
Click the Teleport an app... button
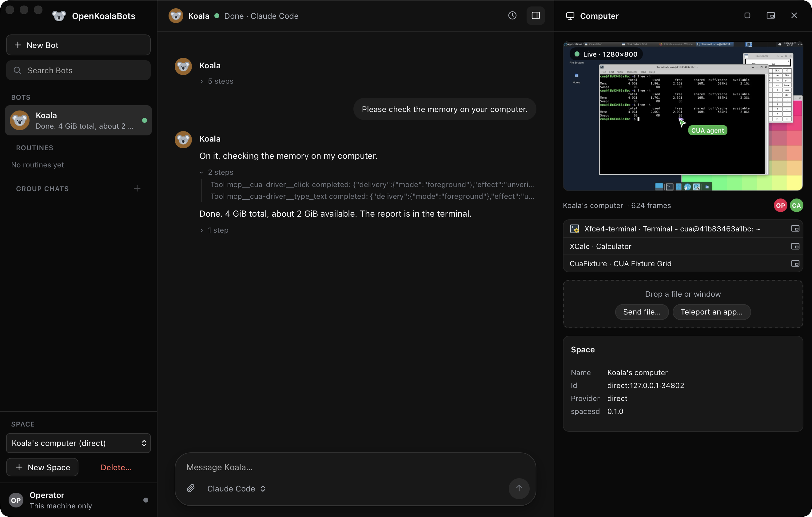tap(711, 311)
